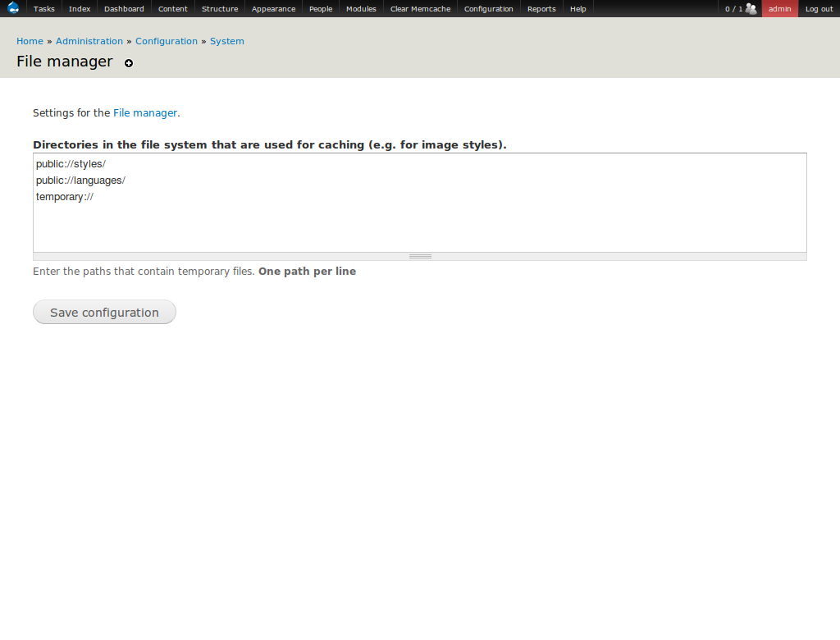Follow the Administration breadcrumb link
840x640 pixels.
point(89,41)
